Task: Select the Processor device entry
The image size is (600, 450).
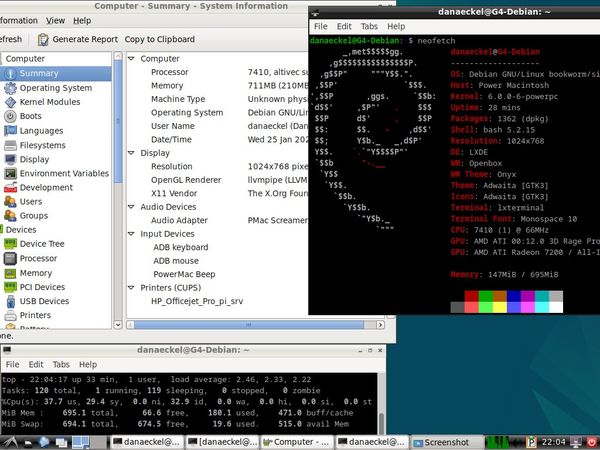Action: [x=39, y=258]
